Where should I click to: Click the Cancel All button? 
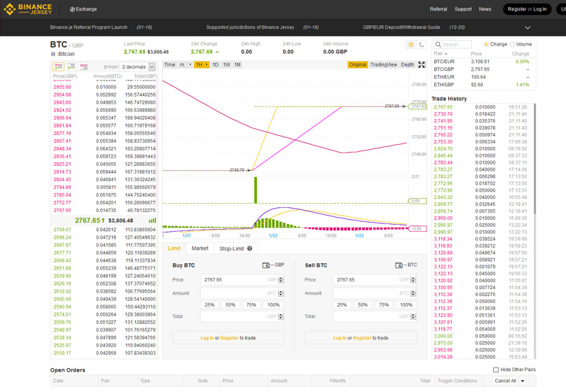505,381
